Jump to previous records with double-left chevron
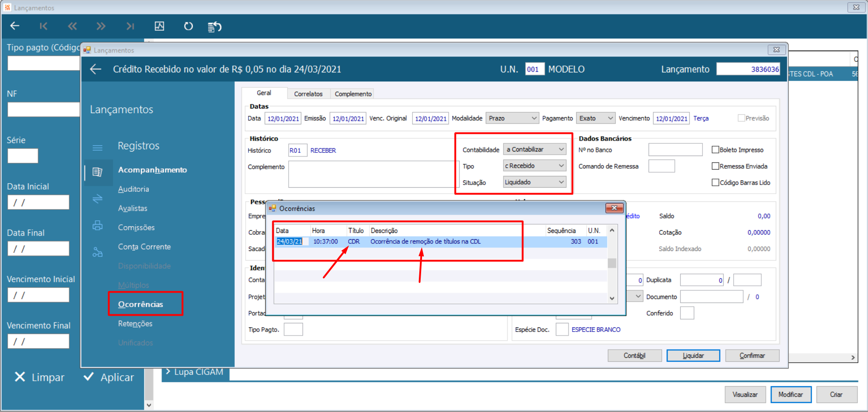Screen dimensions: 868x412 click(72, 26)
